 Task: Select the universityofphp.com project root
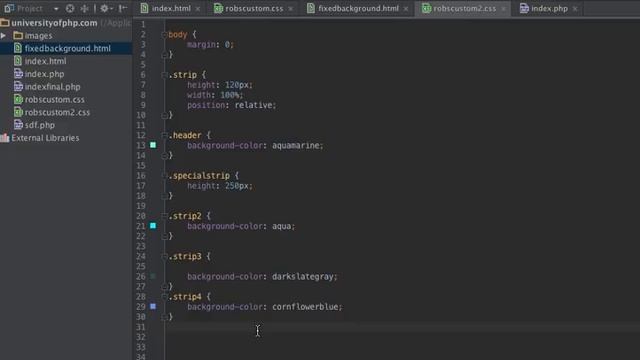click(x=54, y=23)
